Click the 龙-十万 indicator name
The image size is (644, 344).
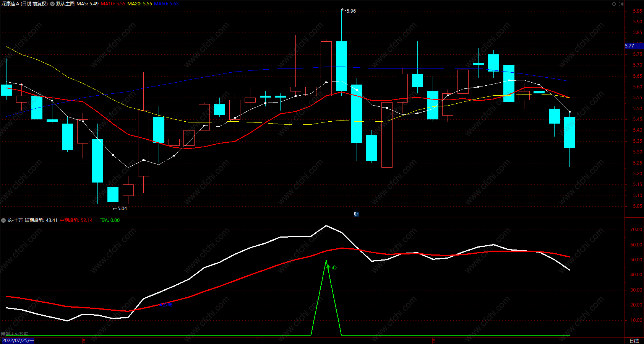click(x=15, y=220)
